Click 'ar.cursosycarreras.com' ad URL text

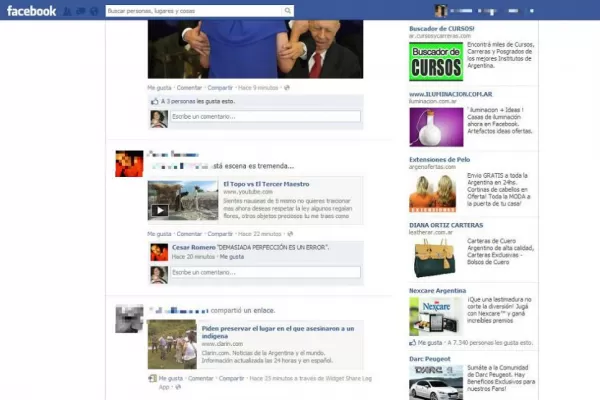[x=440, y=36]
